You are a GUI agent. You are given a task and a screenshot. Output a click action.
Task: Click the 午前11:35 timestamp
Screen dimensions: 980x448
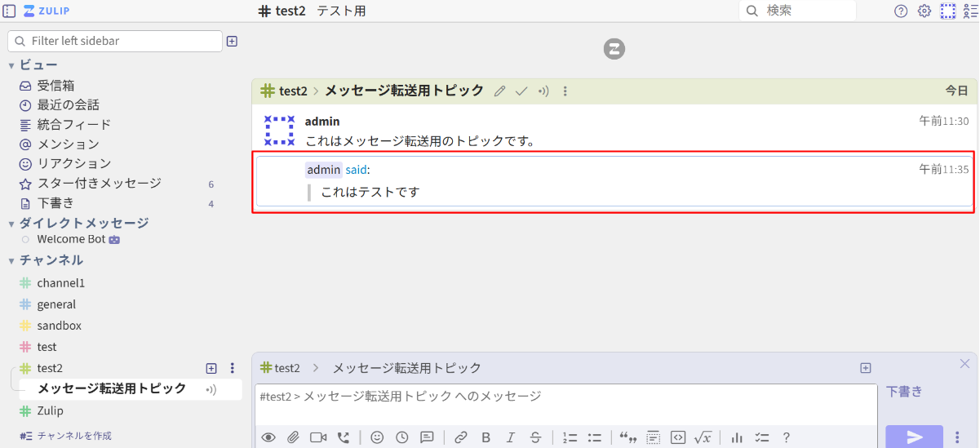click(x=944, y=170)
